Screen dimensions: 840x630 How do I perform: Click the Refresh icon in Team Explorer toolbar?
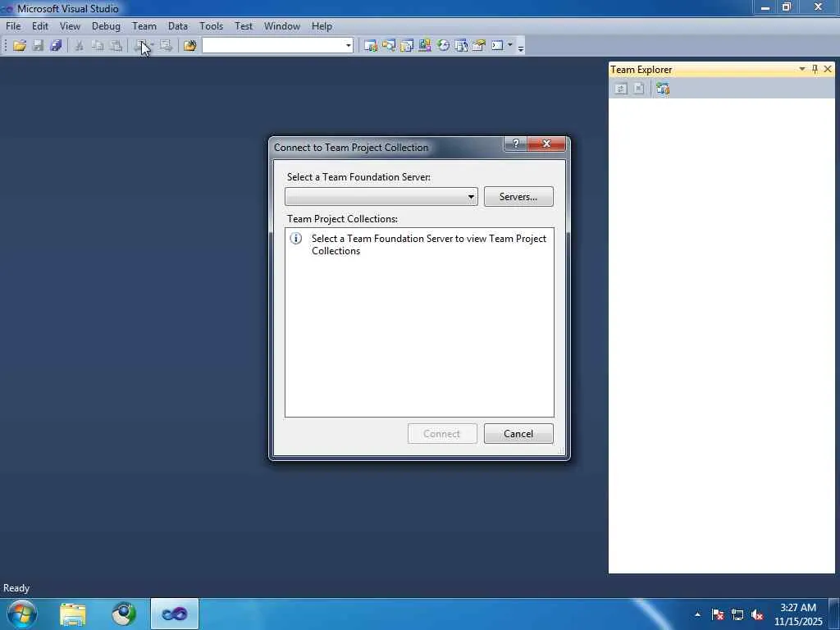click(x=621, y=89)
